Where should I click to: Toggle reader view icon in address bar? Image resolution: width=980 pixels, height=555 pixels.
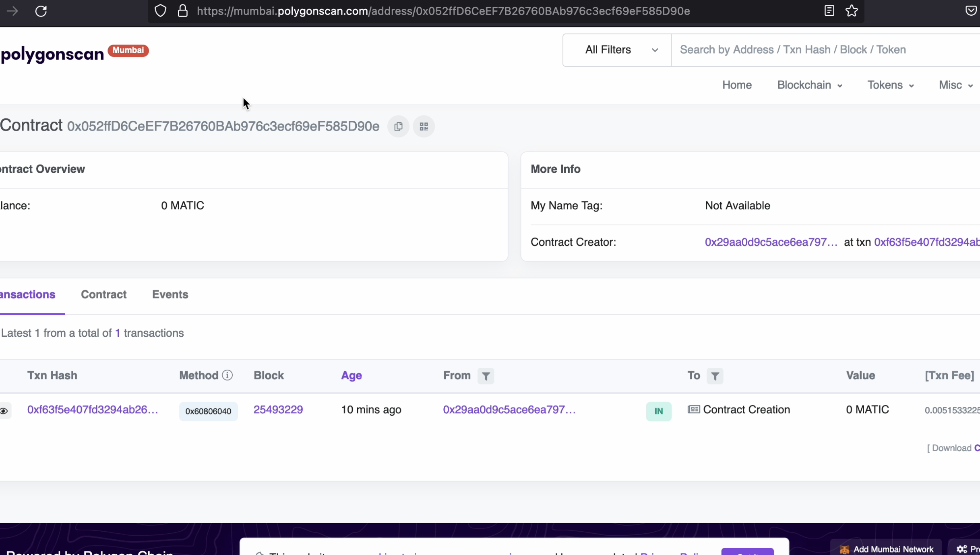(x=829, y=11)
